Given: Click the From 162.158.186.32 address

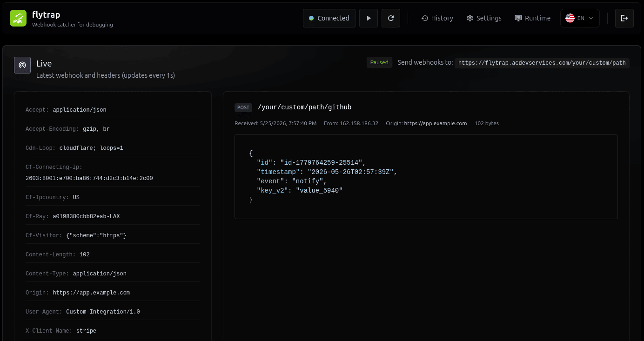Looking at the screenshot, I should pyautogui.click(x=351, y=123).
